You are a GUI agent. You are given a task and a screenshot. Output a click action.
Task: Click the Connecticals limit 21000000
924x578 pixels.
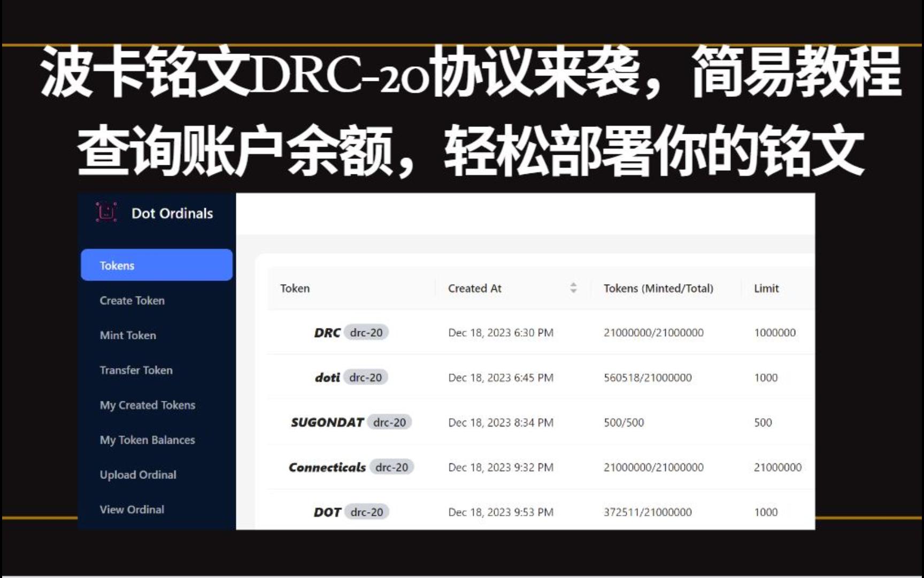pyautogui.click(x=777, y=468)
